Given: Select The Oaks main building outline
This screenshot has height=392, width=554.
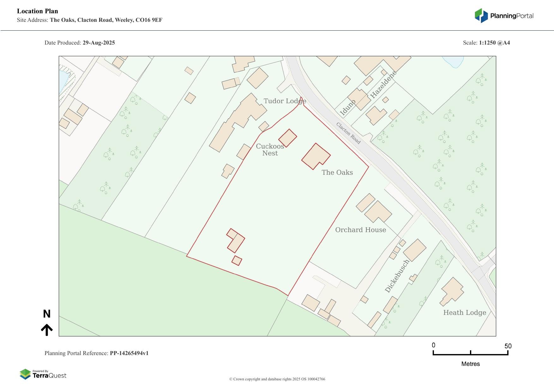Looking at the screenshot, I should pyautogui.click(x=316, y=156).
